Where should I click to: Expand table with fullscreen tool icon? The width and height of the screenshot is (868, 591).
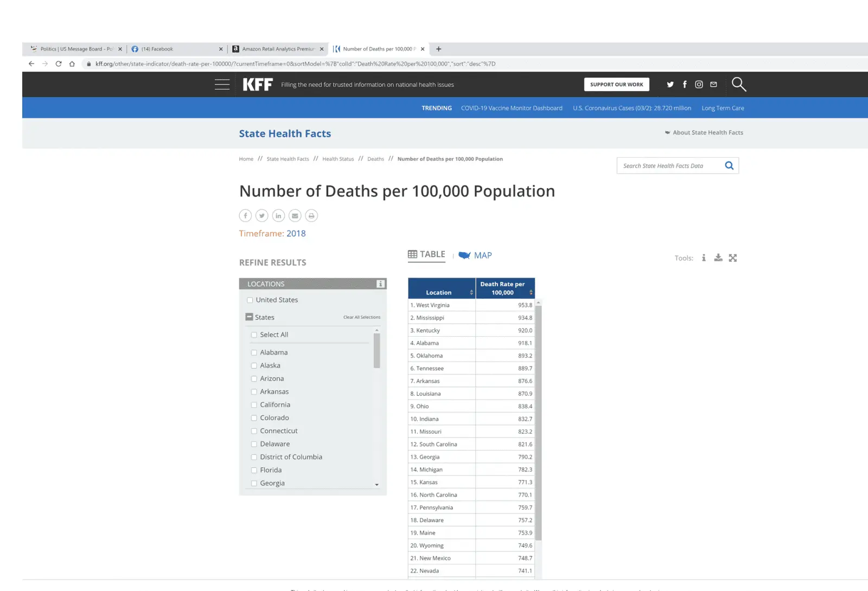pyautogui.click(x=733, y=258)
